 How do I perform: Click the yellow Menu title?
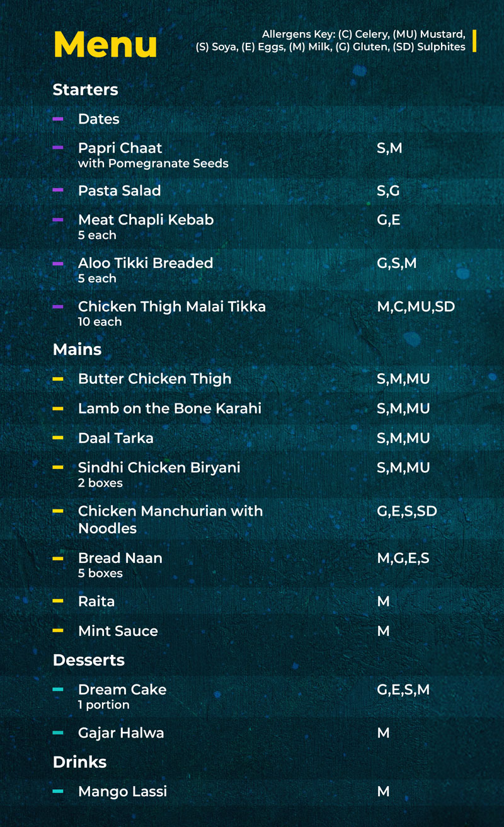tap(105, 44)
